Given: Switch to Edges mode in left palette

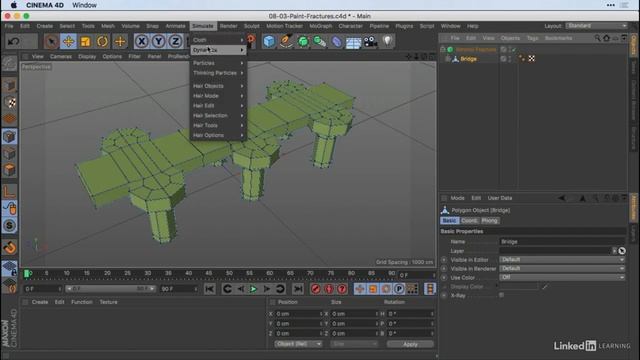Looking at the screenshot, I should click(x=9, y=153).
